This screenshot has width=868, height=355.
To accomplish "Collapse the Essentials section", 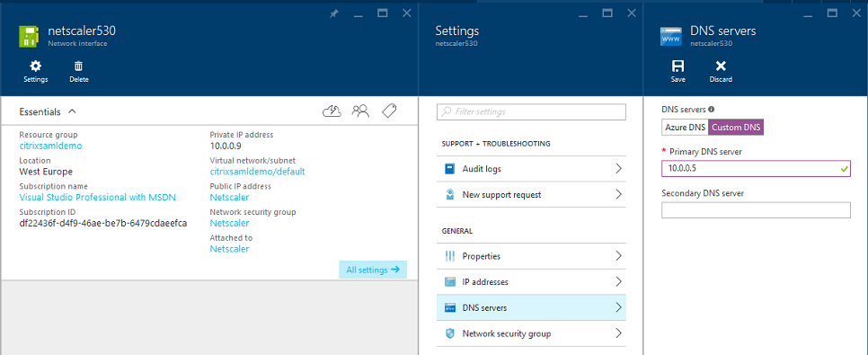I will 71,111.
